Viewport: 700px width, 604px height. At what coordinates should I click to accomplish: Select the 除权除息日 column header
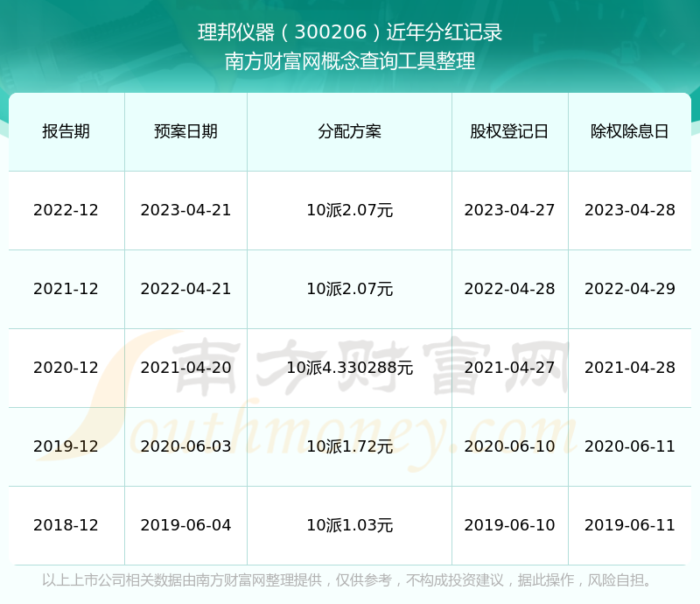click(629, 131)
